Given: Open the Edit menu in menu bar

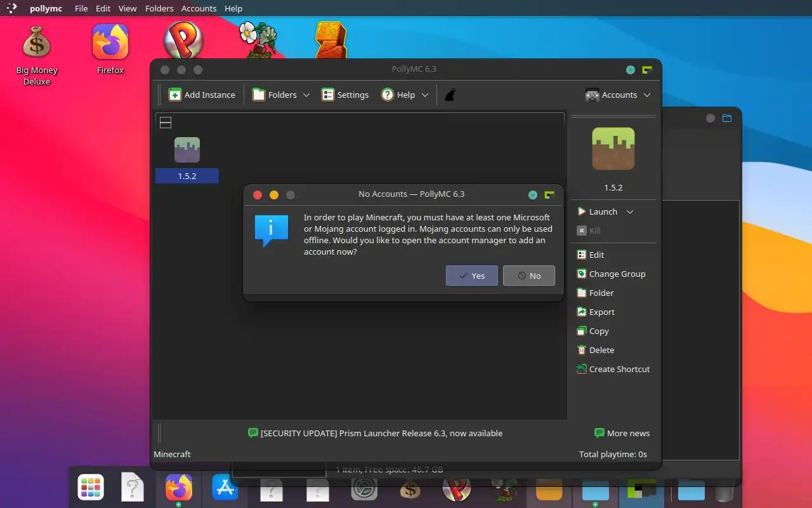Looking at the screenshot, I should 103,8.
